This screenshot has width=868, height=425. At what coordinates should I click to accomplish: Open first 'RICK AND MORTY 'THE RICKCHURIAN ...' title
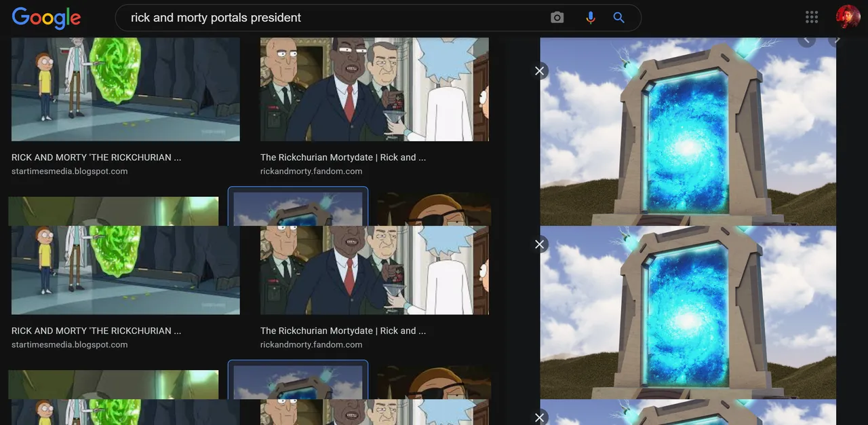click(x=96, y=158)
